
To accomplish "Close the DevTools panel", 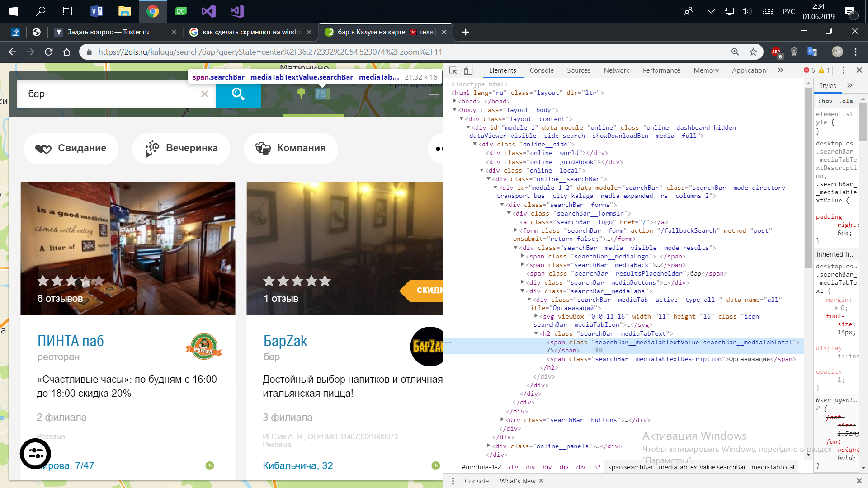I will 859,70.
